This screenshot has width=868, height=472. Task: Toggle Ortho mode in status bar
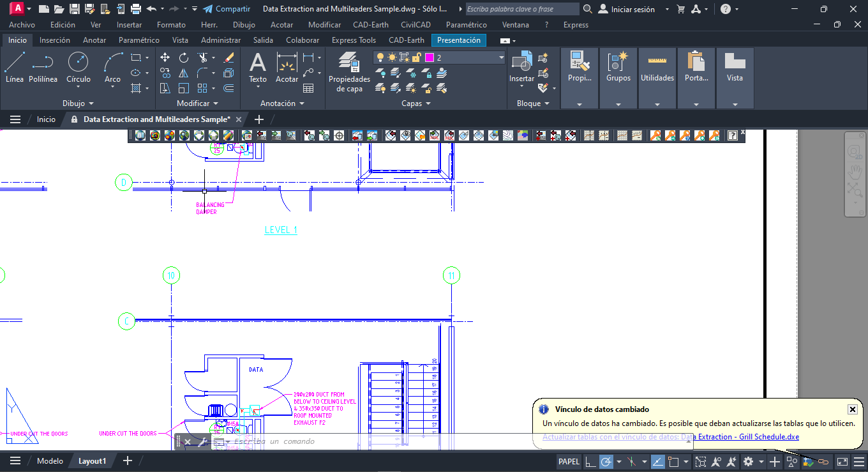click(x=590, y=461)
